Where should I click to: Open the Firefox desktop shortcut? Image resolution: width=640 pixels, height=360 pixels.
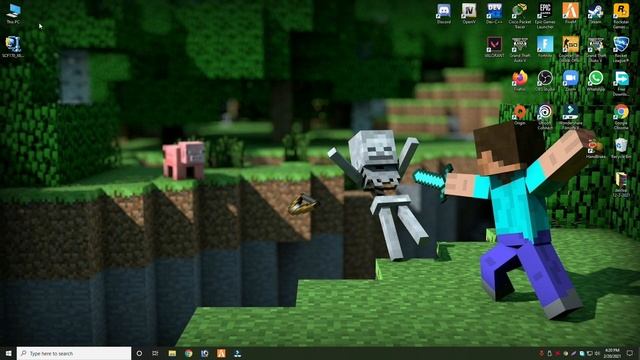pos(520,80)
